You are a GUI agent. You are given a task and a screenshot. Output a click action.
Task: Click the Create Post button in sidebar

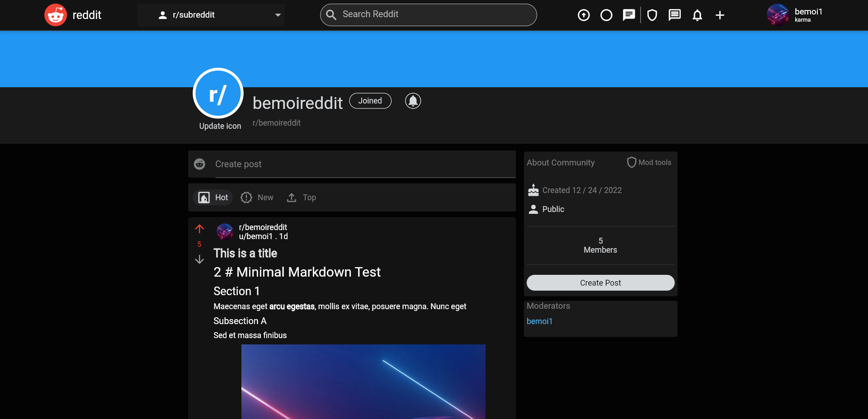point(600,282)
